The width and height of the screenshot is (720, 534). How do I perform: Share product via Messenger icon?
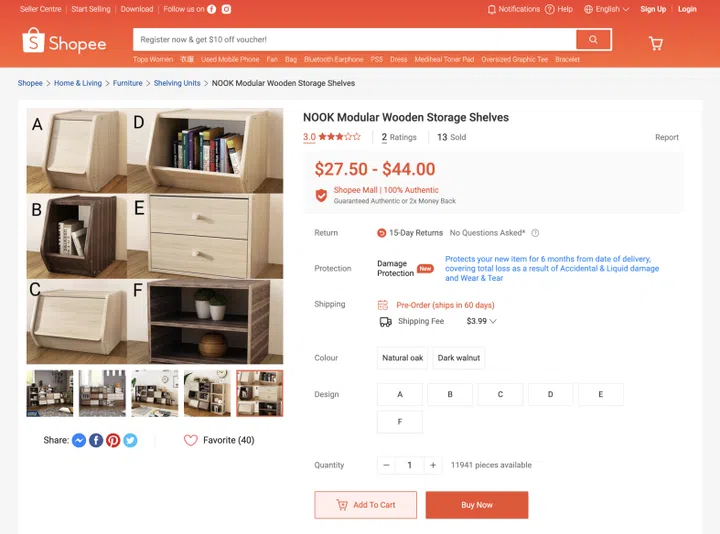79,440
